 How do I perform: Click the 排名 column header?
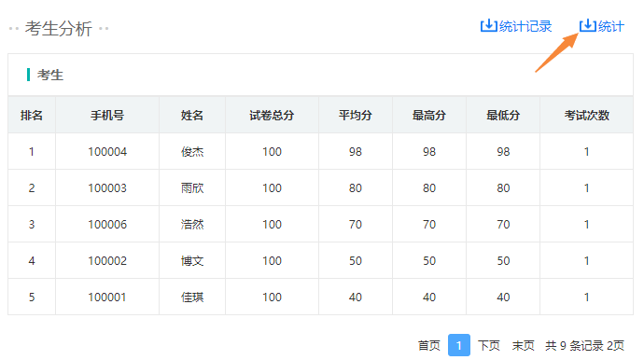pos(32,116)
